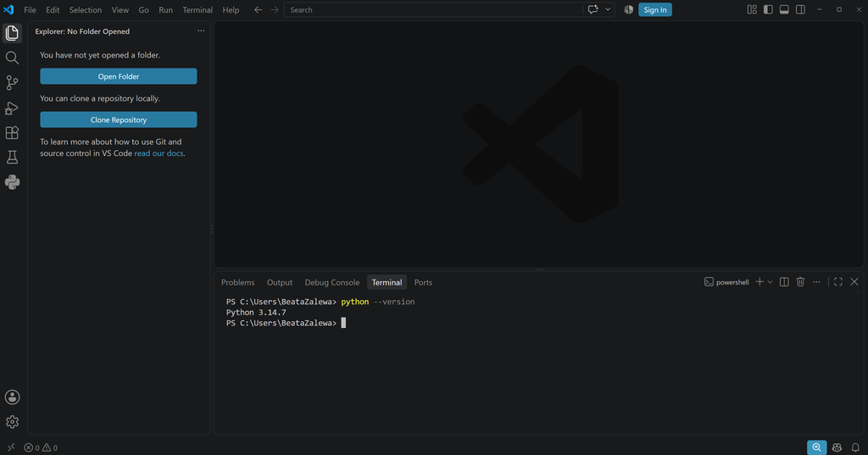Close the terminal panel
This screenshot has height=455, width=868.
[x=854, y=282]
